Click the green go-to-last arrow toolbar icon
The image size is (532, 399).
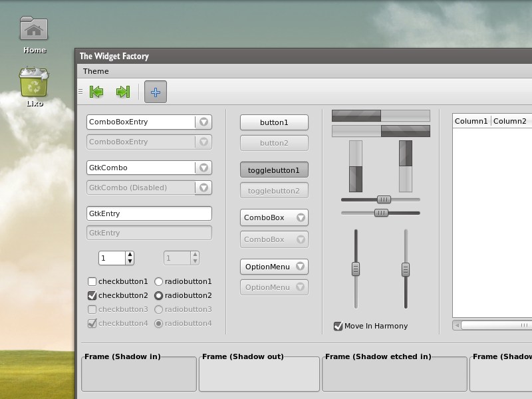[123, 92]
